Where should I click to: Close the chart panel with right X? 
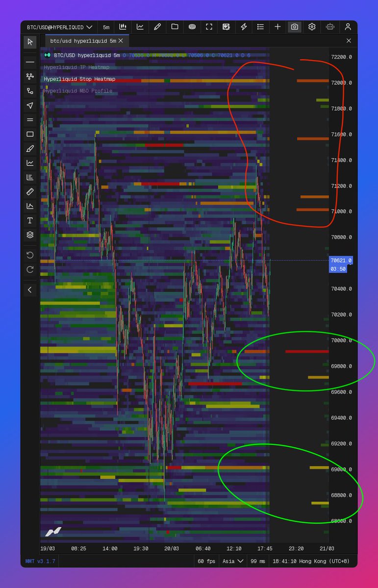click(x=349, y=41)
